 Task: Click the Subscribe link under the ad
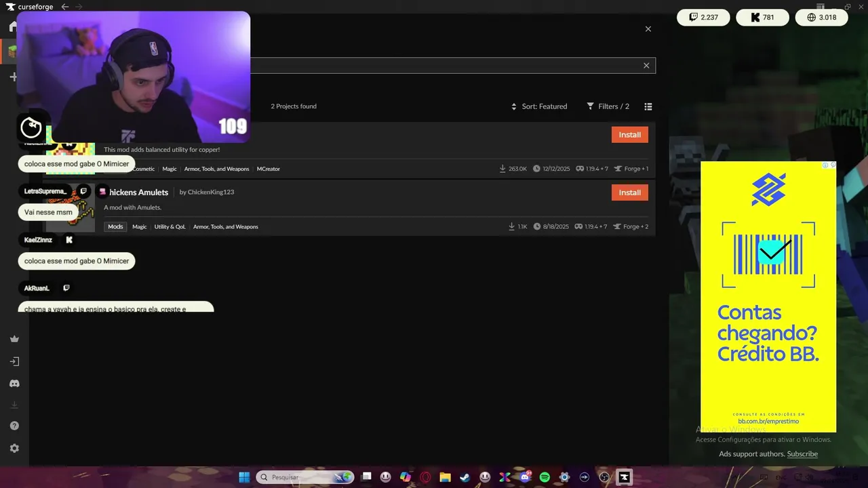click(x=802, y=454)
